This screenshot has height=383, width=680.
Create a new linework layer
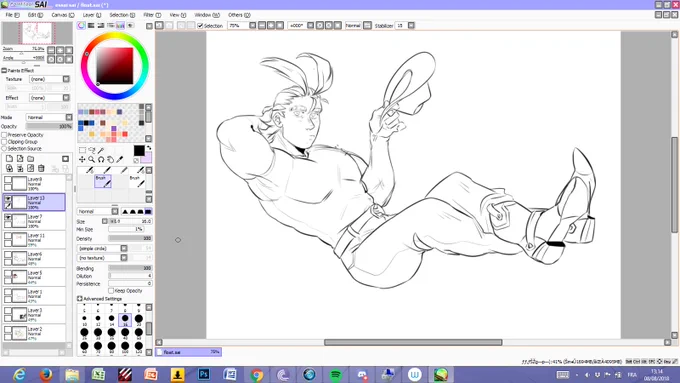tap(20, 159)
